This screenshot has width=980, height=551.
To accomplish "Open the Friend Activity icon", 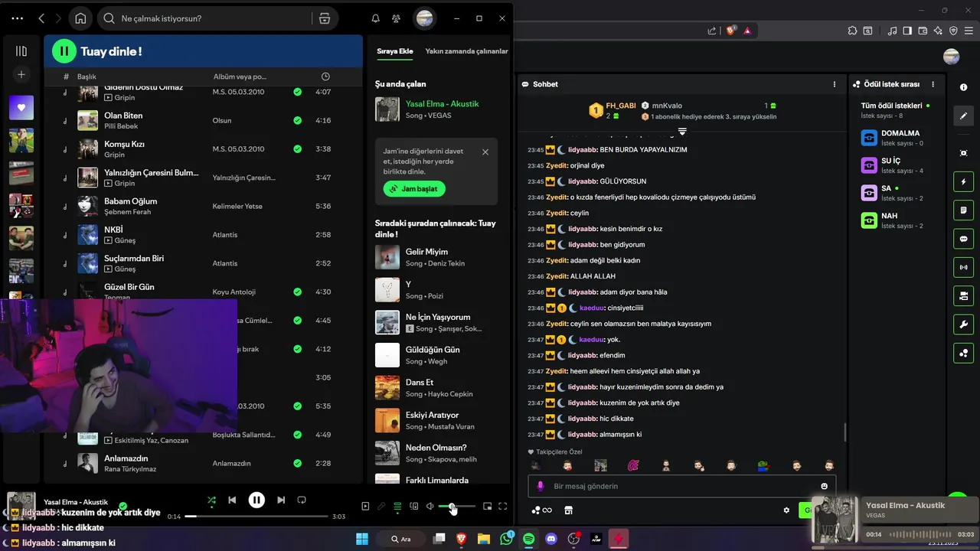I will tap(396, 18).
